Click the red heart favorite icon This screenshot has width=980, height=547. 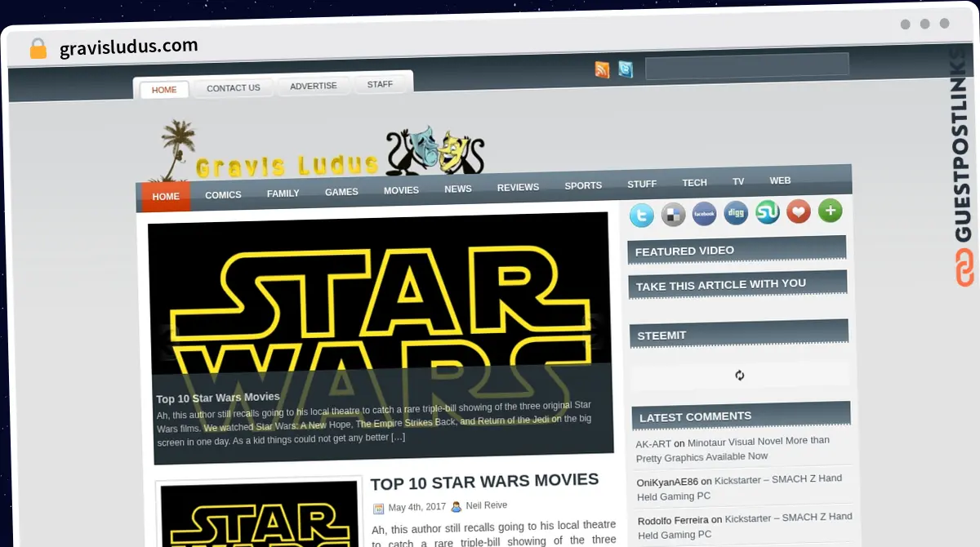[x=799, y=211]
